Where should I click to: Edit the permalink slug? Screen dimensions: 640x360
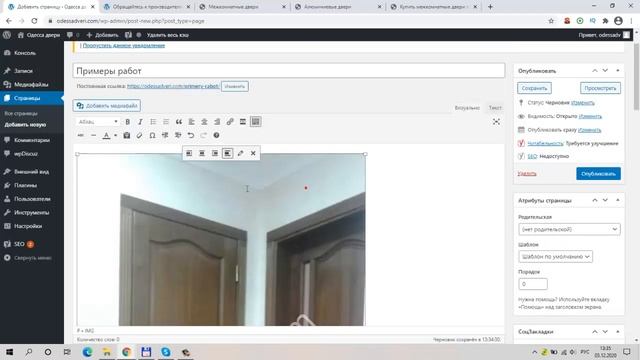tap(235, 87)
